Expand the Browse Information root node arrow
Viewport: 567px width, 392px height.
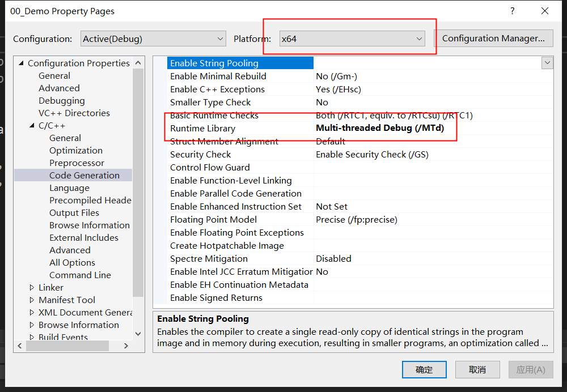[x=32, y=325]
